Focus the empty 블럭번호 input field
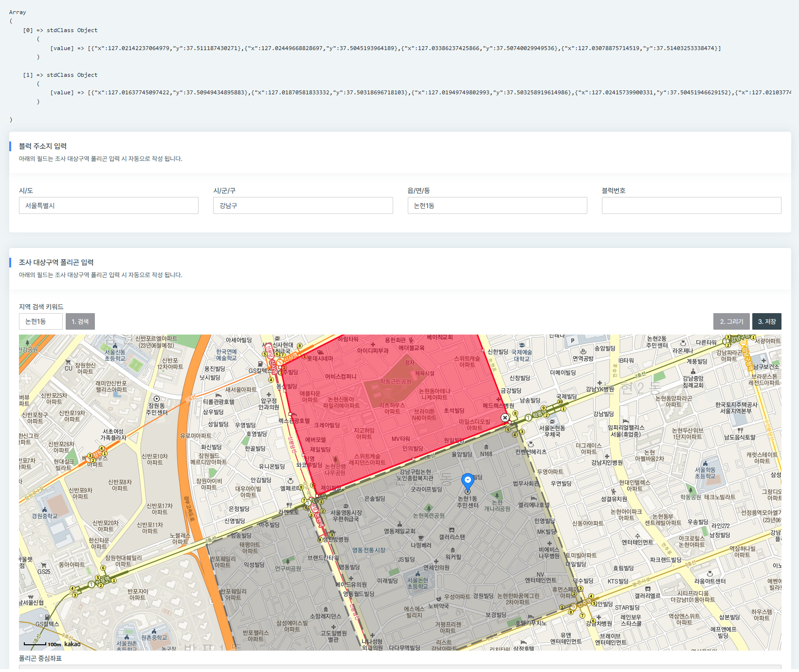Image resolution: width=799 pixels, height=672 pixels. (691, 205)
